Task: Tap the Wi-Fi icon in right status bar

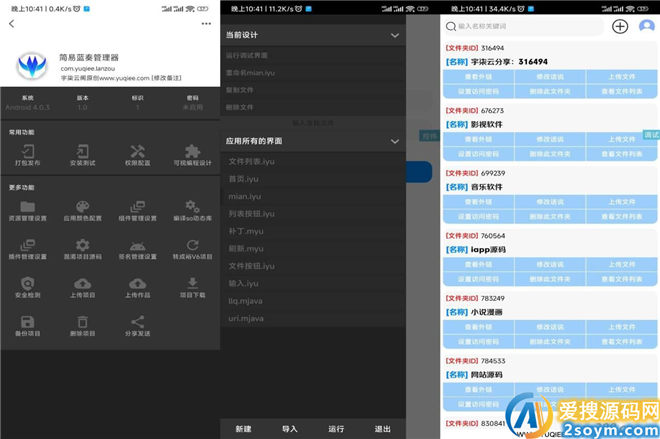Action: point(630,8)
